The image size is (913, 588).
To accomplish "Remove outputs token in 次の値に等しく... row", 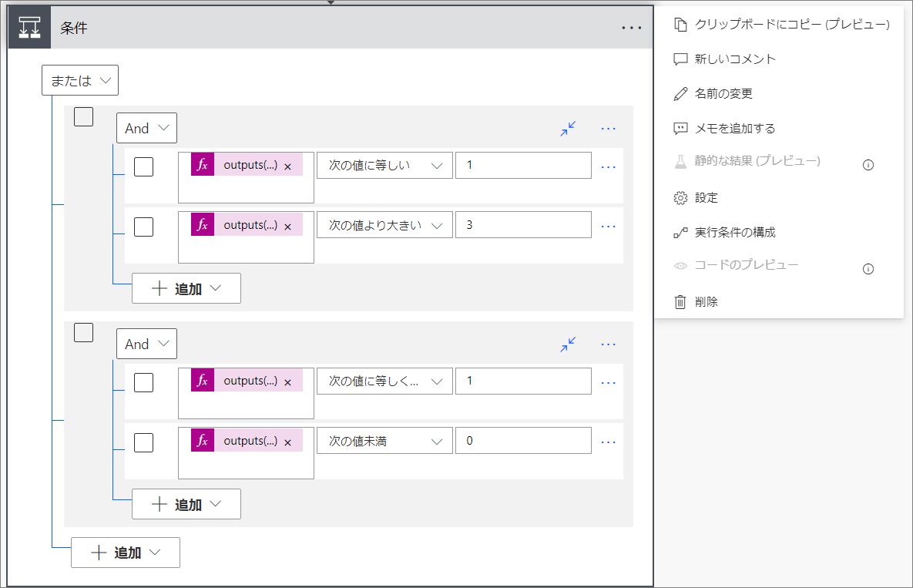I will click(x=287, y=382).
